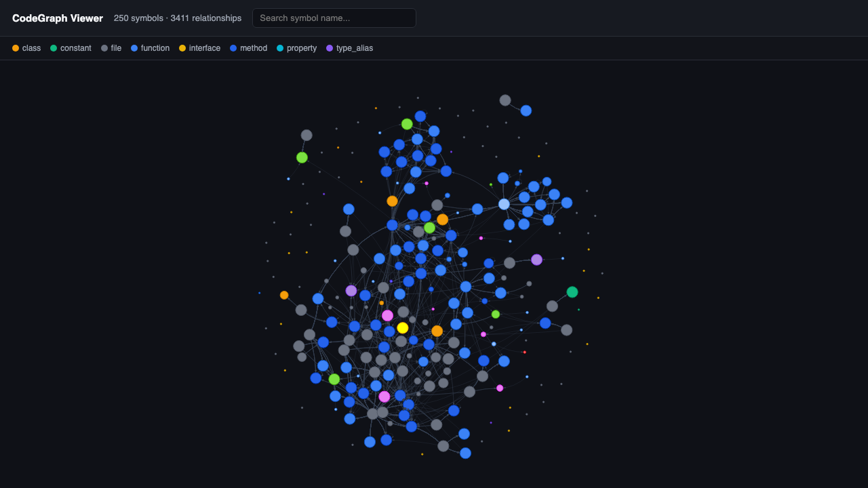Toggle the class legend filter
This screenshot has height=488, width=868.
pos(26,48)
